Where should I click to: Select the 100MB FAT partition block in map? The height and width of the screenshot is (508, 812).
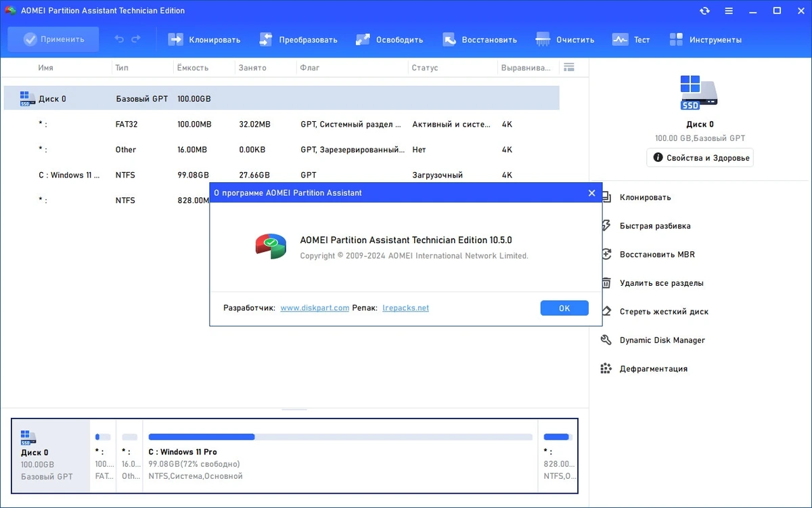[x=103, y=456]
